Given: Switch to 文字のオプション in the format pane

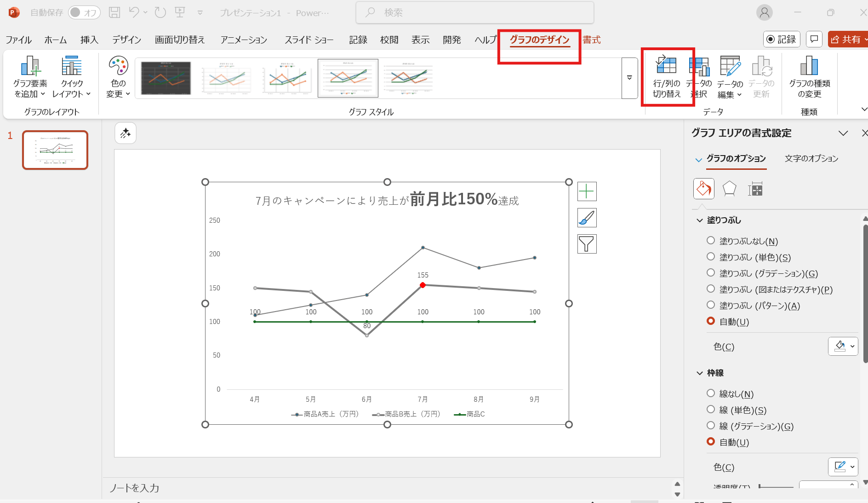Looking at the screenshot, I should pos(811,158).
